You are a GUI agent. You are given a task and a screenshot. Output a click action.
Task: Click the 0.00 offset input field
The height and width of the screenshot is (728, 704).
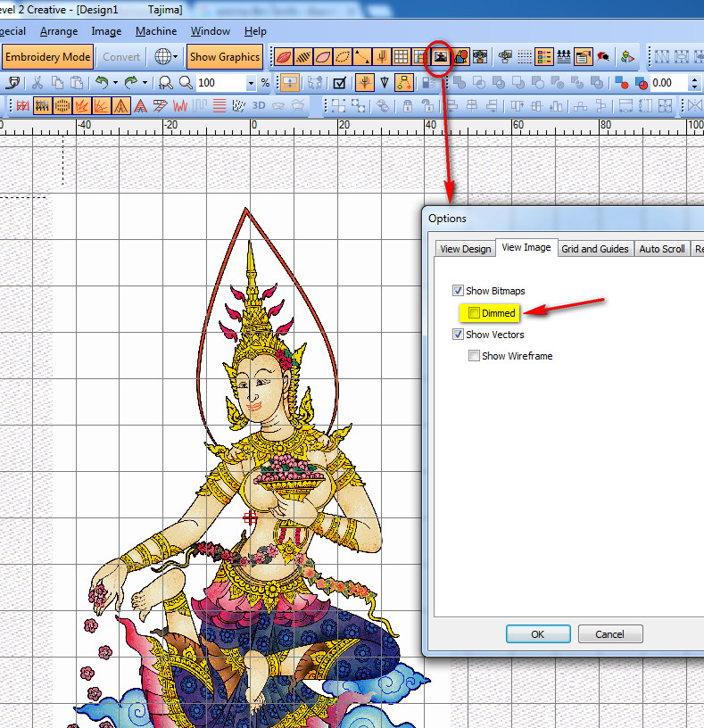(x=669, y=83)
